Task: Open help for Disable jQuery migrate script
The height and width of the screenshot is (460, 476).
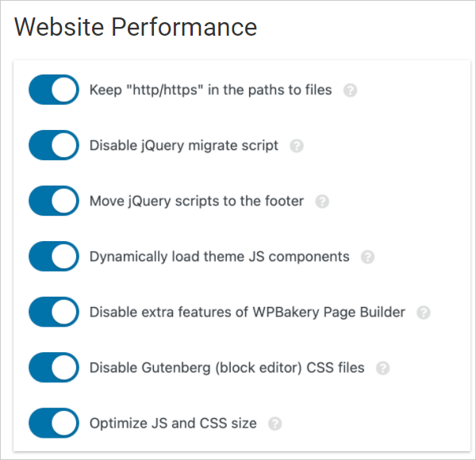Action: coord(297,146)
